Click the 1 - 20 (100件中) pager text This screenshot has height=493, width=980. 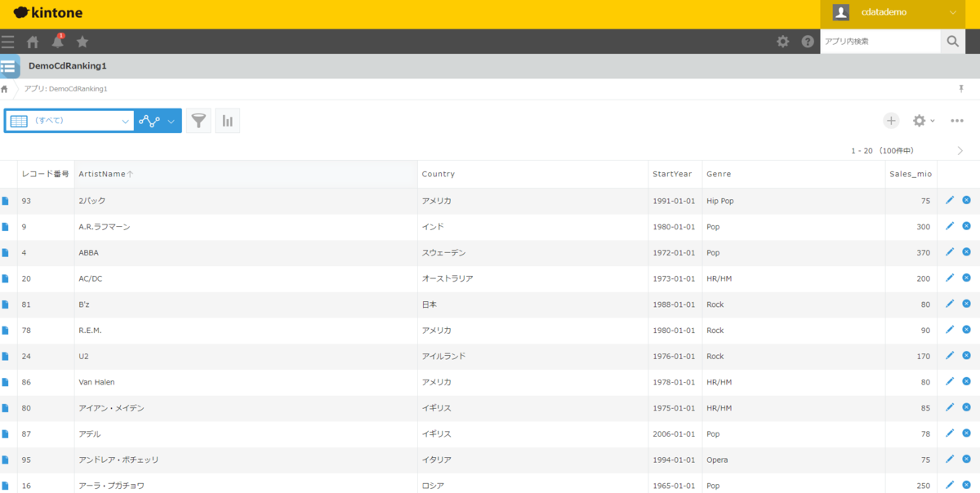pos(882,151)
